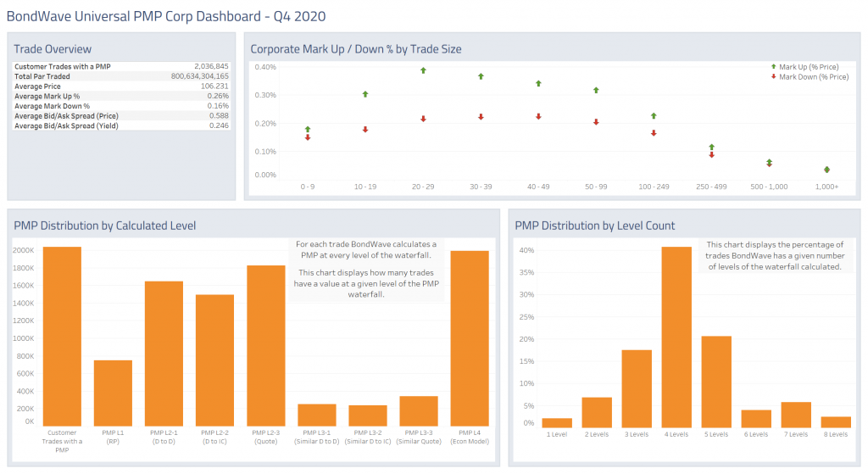The image size is (868, 474).
Task: Click the Mark Down red arrow at 0 - 9
Action: (308, 137)
